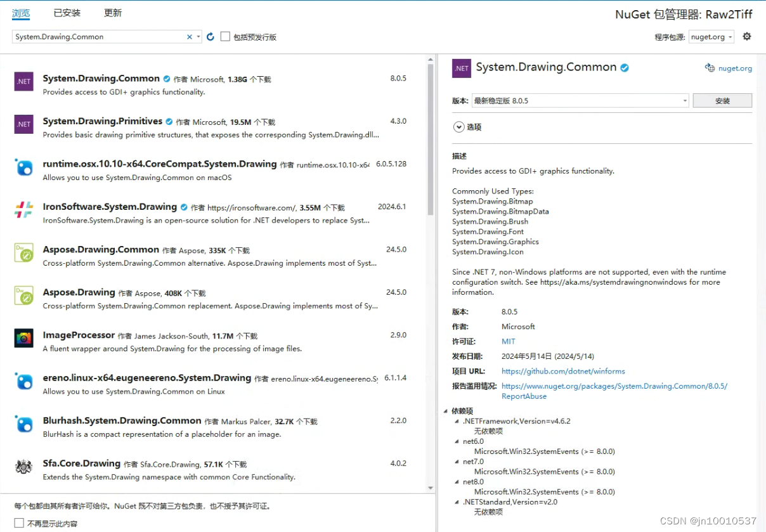The width and height of the screenshot is (766, 532).
Task: Switch to the 已安装 tab
Action: click(x=67, y=12)
